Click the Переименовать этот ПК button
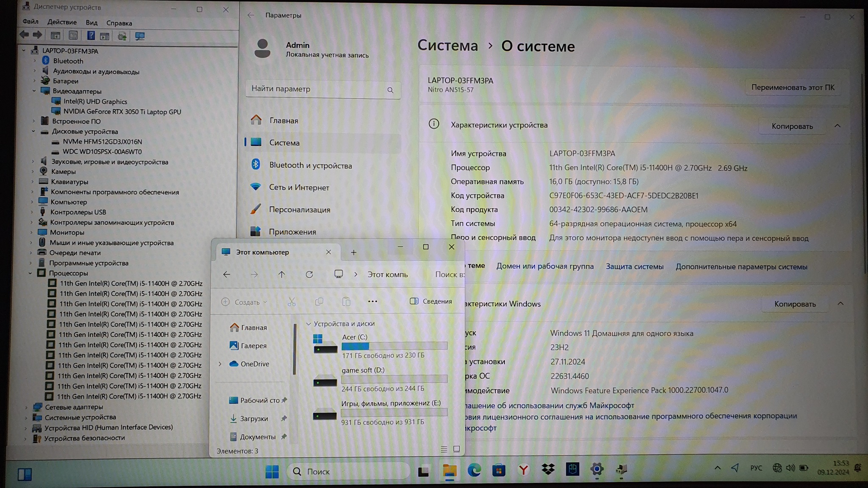 tap(793, 87)
